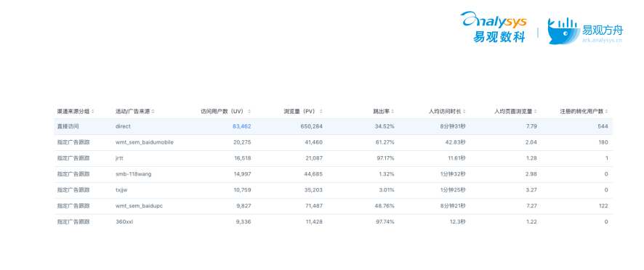Click the 3.27 pages-per-user value
The height and width of the screenshot is (270, 644).
click(x=531, y=190)
